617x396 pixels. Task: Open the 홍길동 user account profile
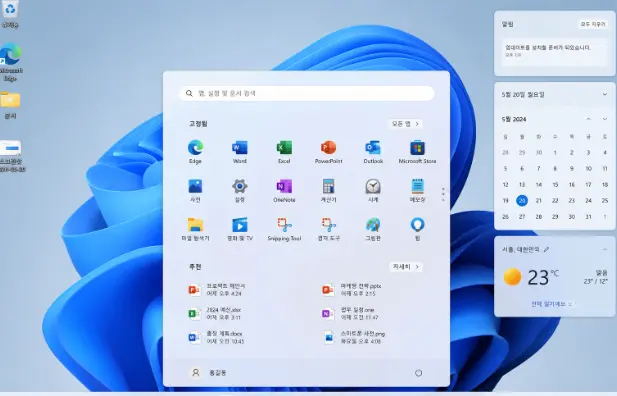coord(209,373)
